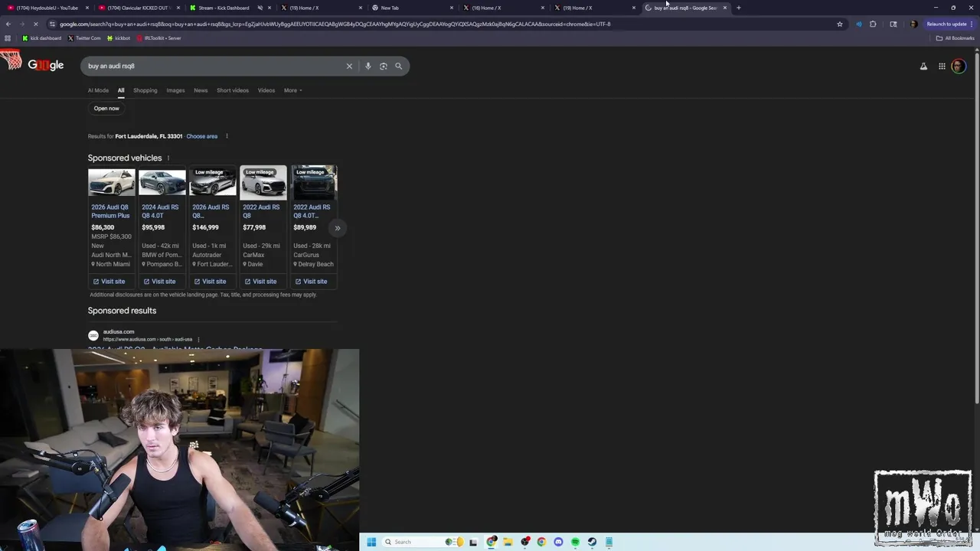Open kick dashboard bookmark
The image size is (980, 551).
pyautogui.click(x=42, y=38)
